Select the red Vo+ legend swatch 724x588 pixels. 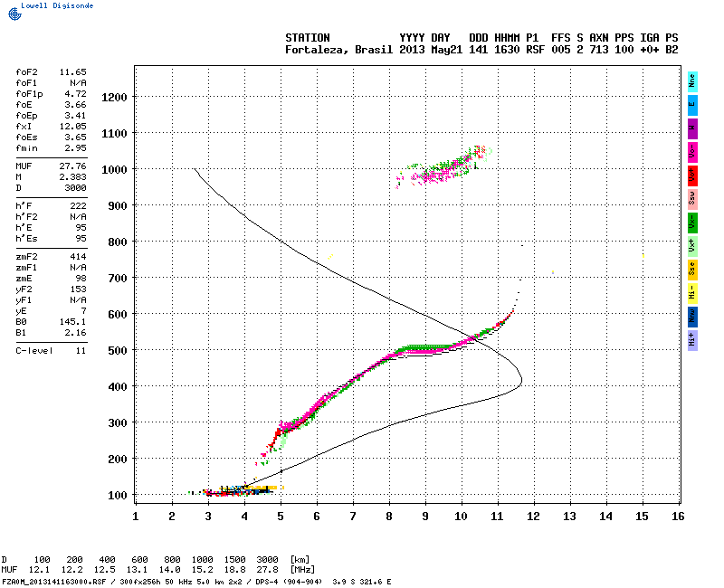(x=692, y=175)
